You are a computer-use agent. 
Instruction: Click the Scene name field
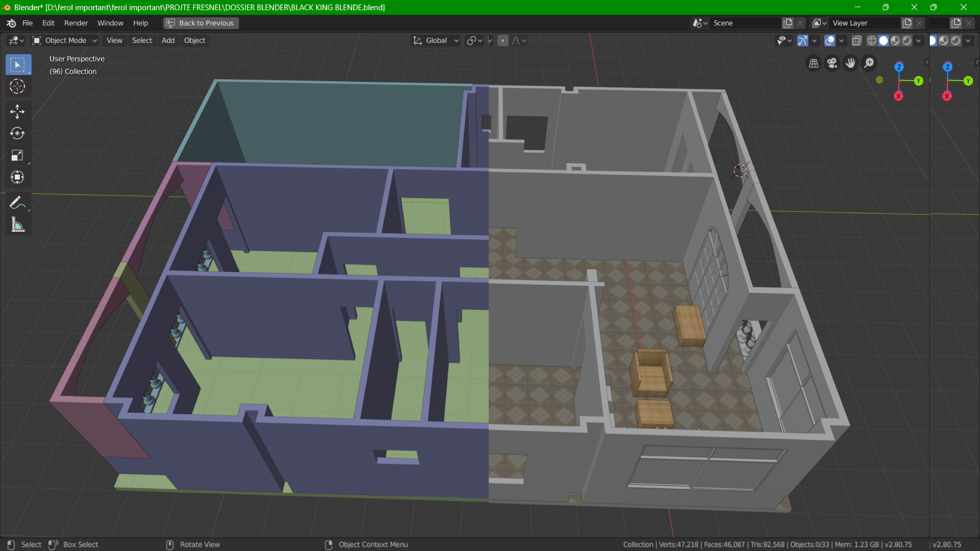tap(746, 23)
